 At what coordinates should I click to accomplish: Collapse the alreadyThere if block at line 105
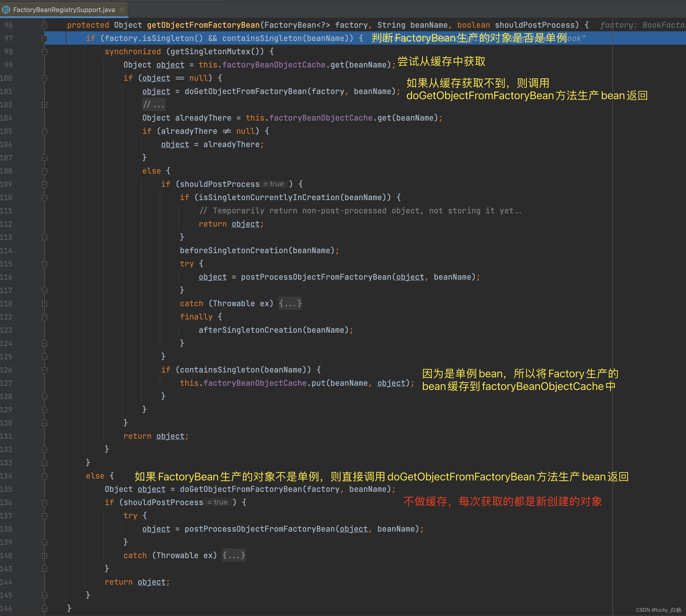pyautogui.click(x=44, y=131)
